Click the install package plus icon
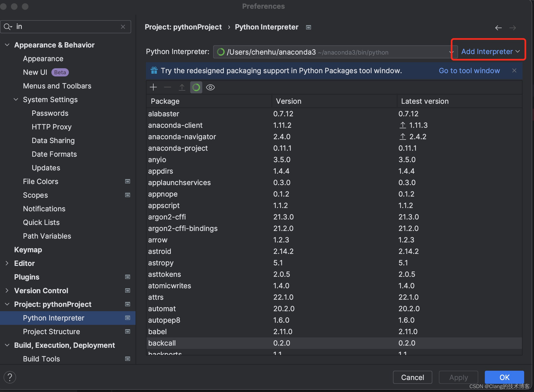This screenshot has height=392, width=534. (x=153, y=87)
